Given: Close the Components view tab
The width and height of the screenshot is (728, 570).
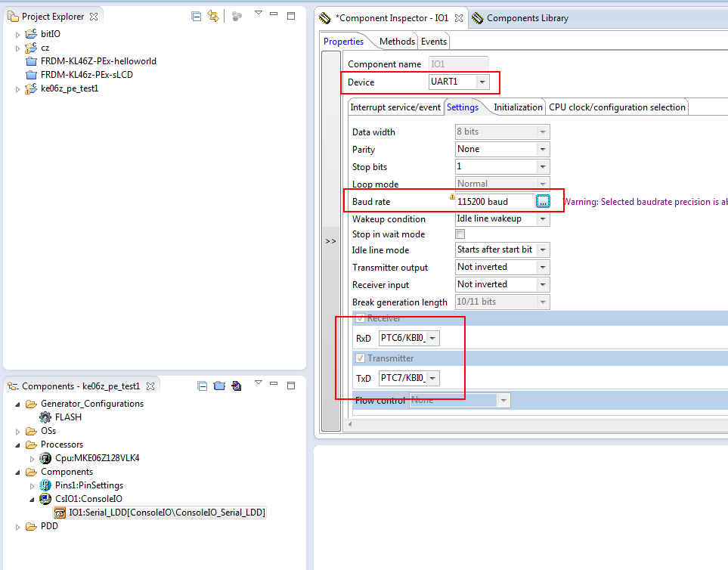Looking at the screenshot, I should pyautogui.click(x=150, y=386).
